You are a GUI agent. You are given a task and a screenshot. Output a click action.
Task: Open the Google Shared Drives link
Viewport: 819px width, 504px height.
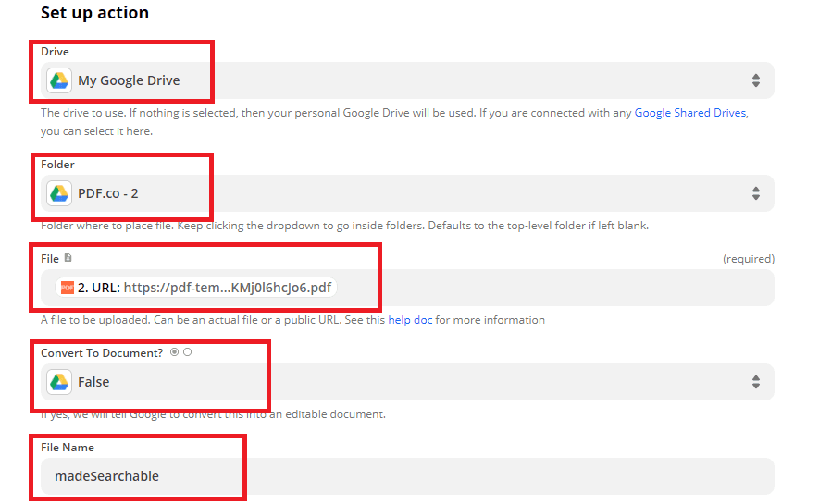coord(689,113)
